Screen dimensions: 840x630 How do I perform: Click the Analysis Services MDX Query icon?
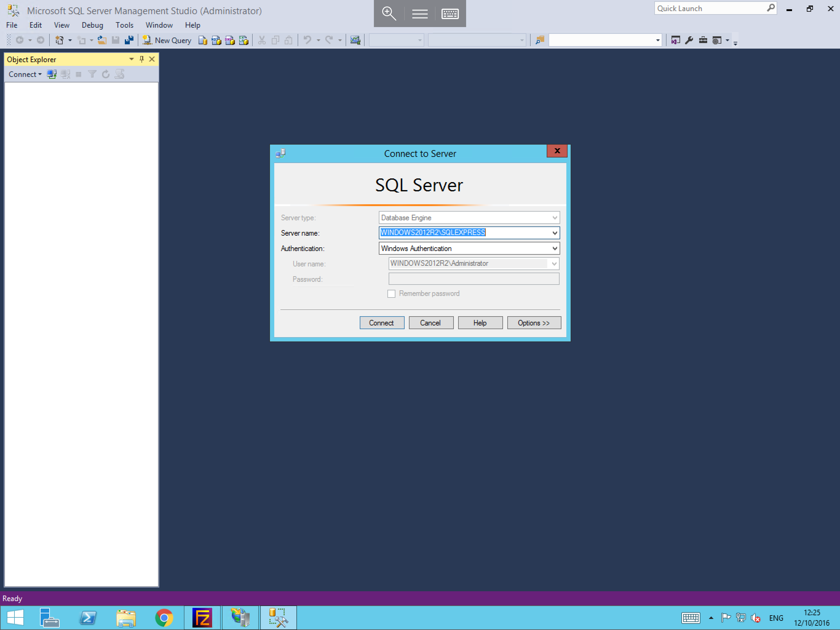coord(216,40)
